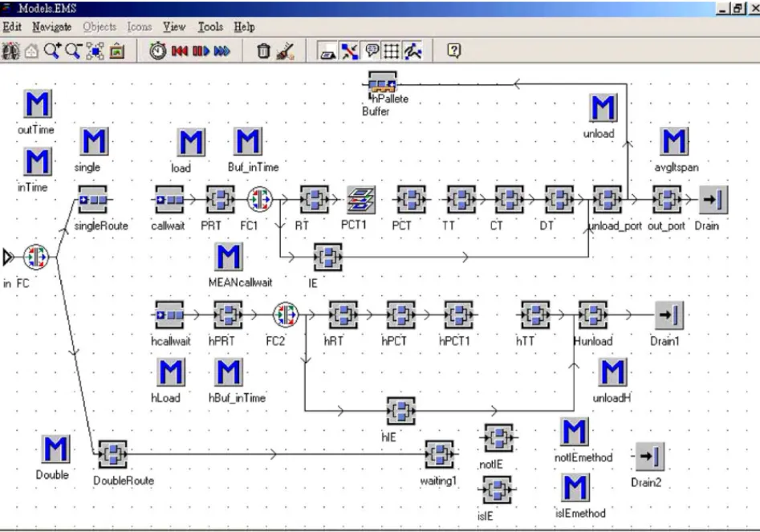Select the inTime method object

pyautogui.click(x=38, y=161)
